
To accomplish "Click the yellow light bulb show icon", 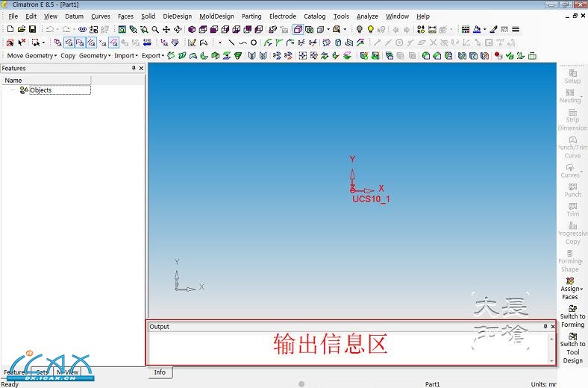I will 371,29.
